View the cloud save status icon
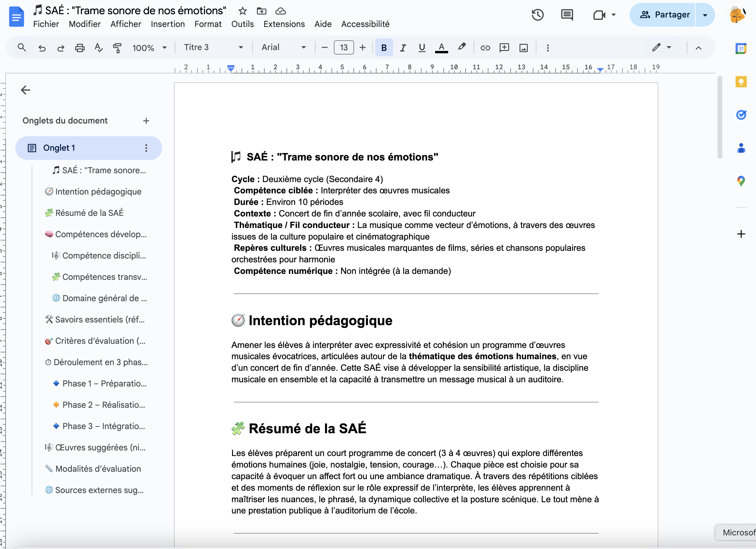Image resolution: width=756 pixels, height=549 pixels. click(280, 11)
